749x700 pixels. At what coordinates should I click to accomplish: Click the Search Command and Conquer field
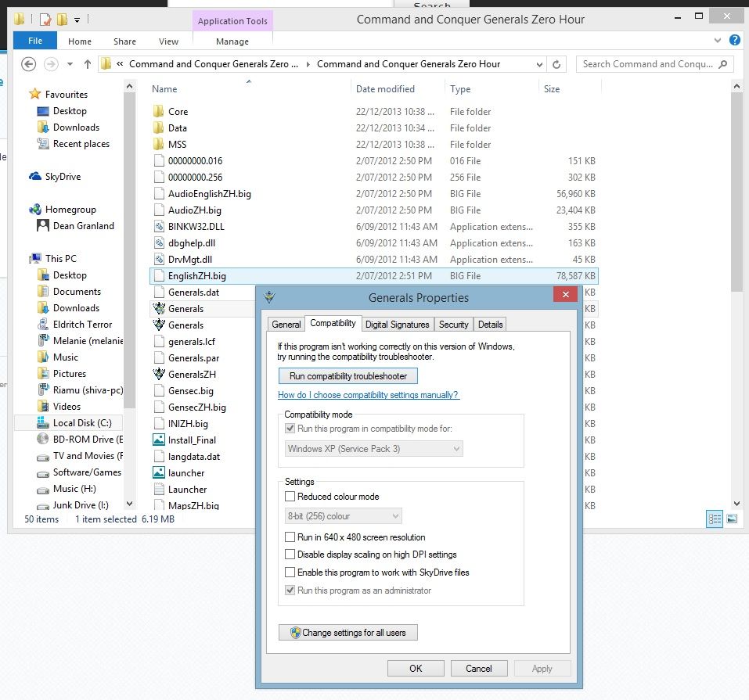655,64
